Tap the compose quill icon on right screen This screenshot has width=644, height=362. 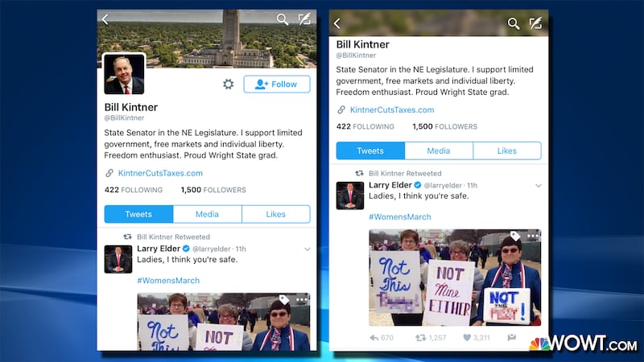535,23
